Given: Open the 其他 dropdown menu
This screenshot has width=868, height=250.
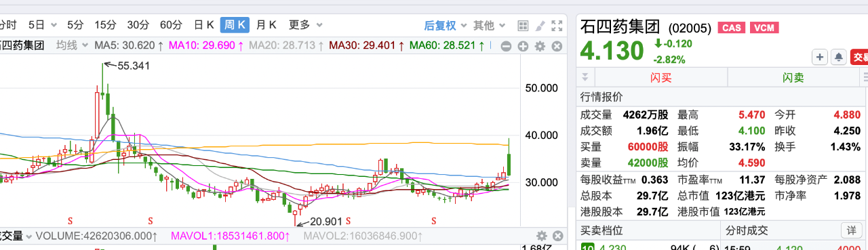Looking at the screenshot, I should point(488,26).
